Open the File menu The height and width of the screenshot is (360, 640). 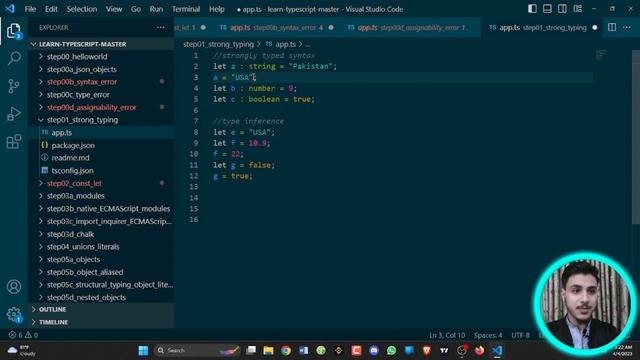[x=30, y=9]
